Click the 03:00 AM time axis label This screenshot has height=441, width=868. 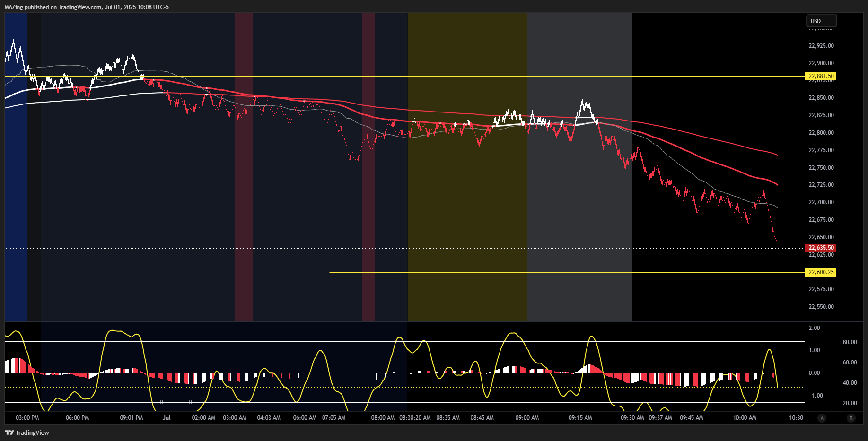(235, 418)
